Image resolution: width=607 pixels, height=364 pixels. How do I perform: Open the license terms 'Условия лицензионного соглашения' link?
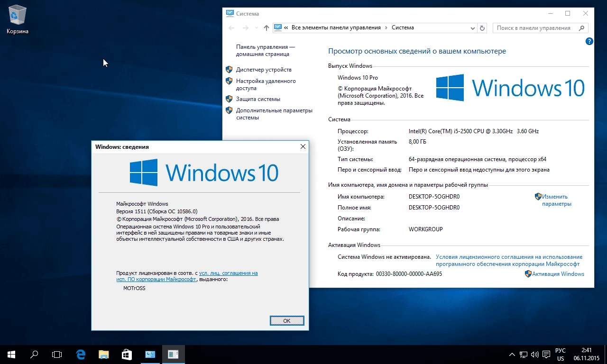point(509,260)
